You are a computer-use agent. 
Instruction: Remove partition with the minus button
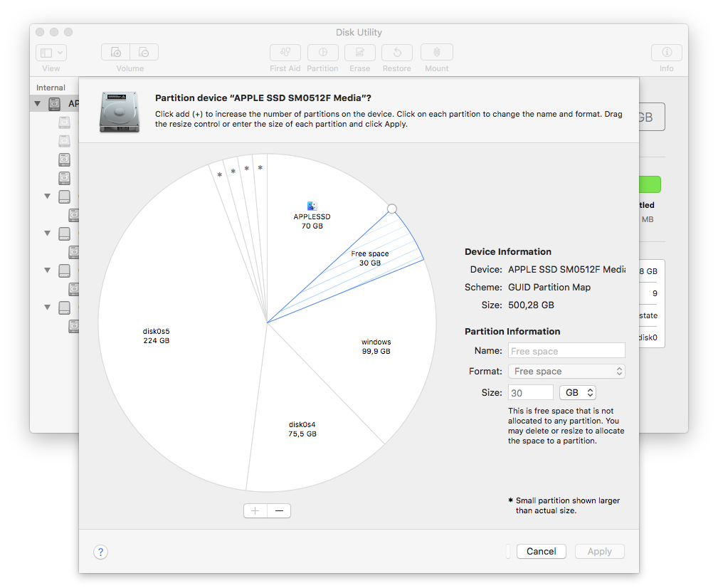[280, 510]
